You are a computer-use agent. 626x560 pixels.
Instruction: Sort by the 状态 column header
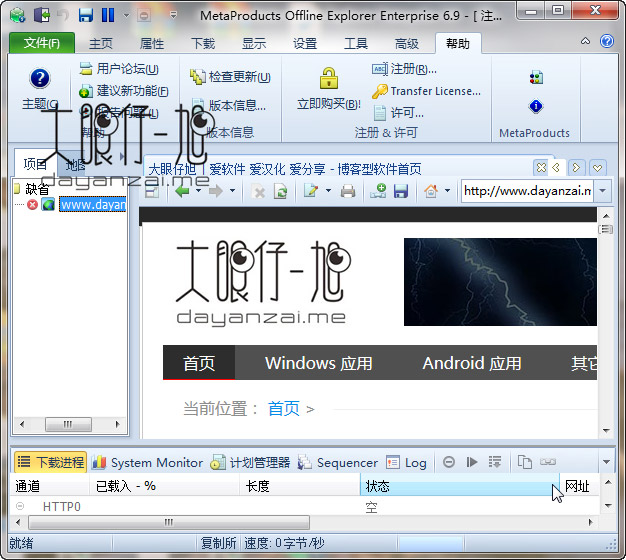[460, 486]
